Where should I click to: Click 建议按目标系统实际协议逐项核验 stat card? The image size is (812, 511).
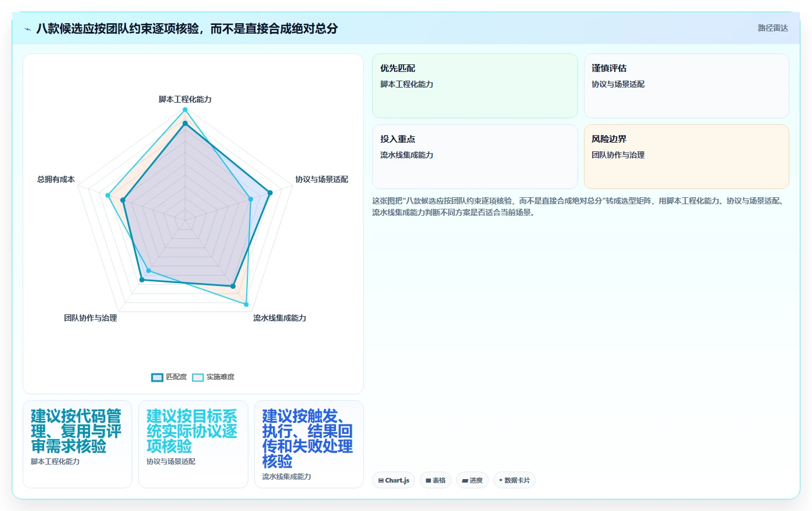[x=193, y=444]
